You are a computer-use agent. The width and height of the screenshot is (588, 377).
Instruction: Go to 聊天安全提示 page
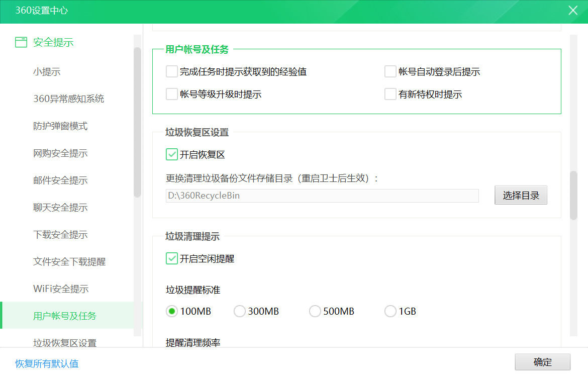[60, 208]
